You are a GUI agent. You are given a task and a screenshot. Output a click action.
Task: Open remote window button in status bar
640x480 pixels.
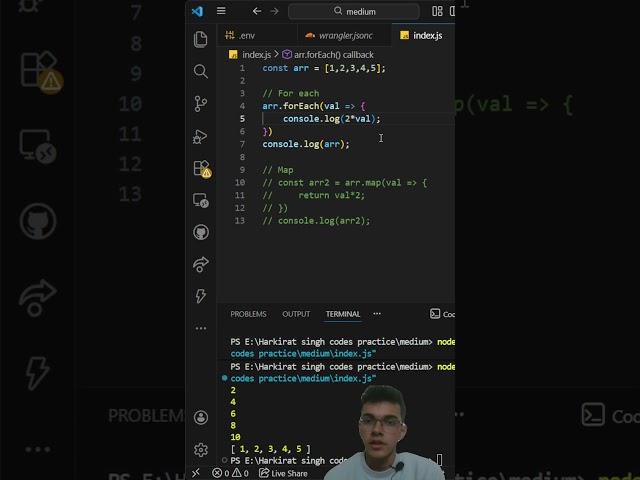[196, 473]
